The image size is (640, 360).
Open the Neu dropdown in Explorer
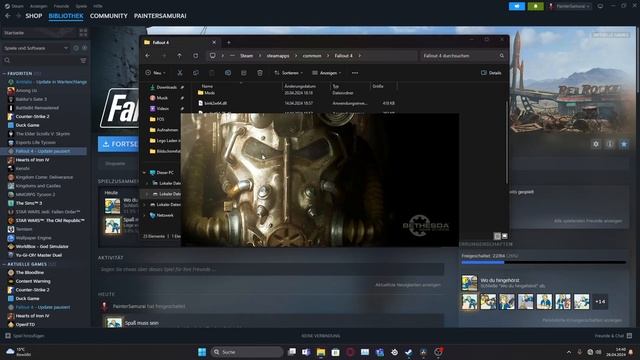point(155,73)
